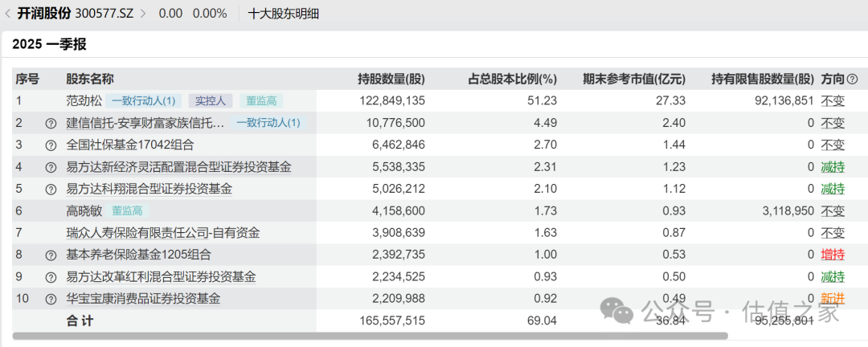
Task: Open the 十大股东明细 tab
Action: coord(284,14)
